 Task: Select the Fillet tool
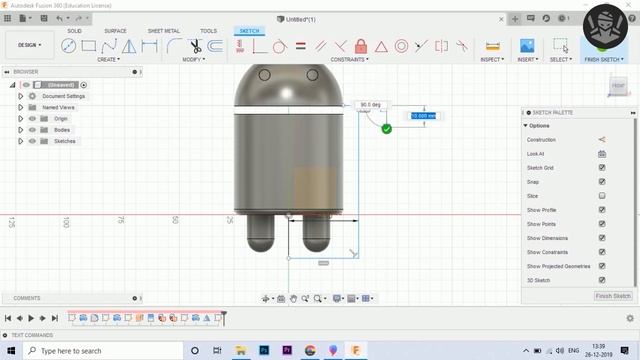174,46
